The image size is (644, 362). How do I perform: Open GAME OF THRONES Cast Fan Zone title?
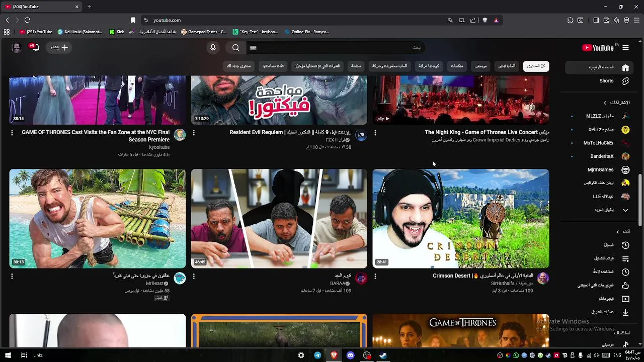click(x=96, y=136)
